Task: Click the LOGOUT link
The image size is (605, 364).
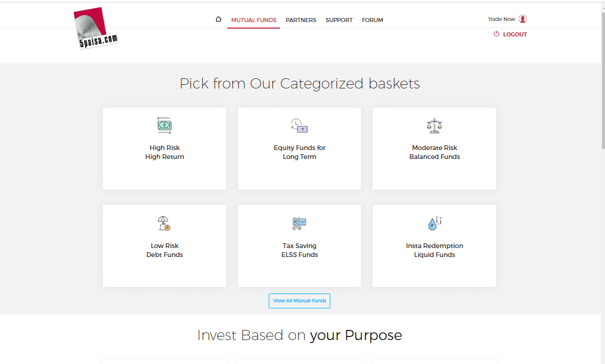Action: click(x=515, y=34)
